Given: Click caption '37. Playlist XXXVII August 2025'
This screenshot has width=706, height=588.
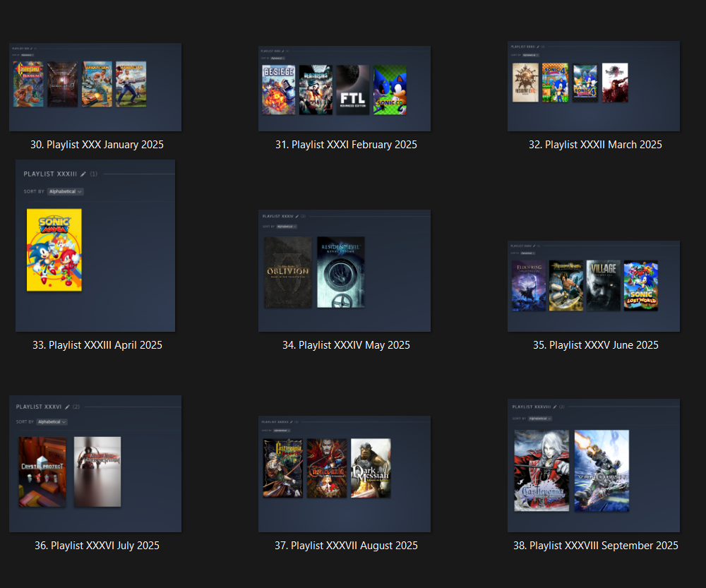Looking at the screenshot, I should point(346,545).
